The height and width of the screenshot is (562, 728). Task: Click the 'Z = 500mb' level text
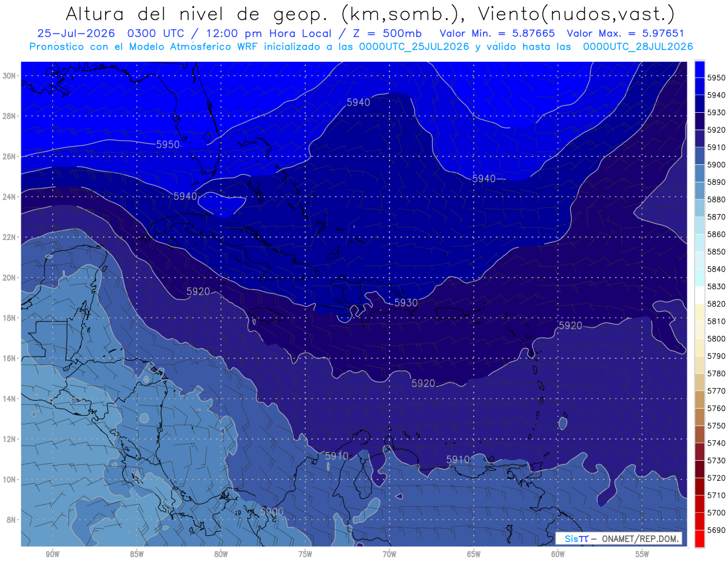pyautogui.click(x=386, y=34)
